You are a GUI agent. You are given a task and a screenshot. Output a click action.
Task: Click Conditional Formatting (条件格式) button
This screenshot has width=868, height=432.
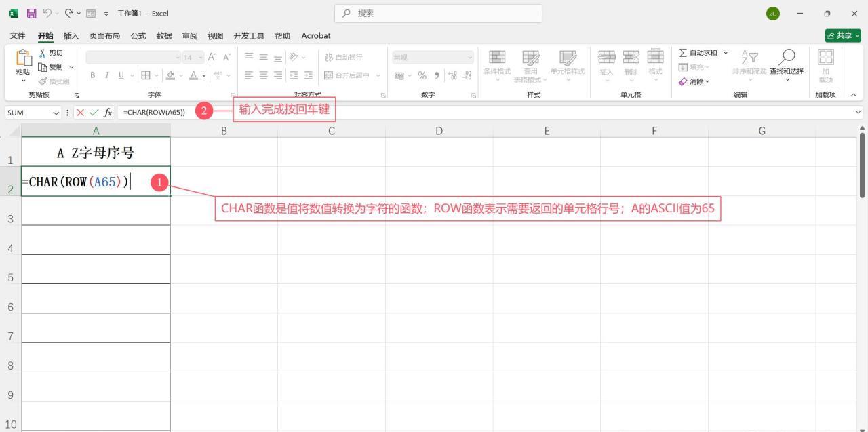pyautogui.click(x=497, y=65)
